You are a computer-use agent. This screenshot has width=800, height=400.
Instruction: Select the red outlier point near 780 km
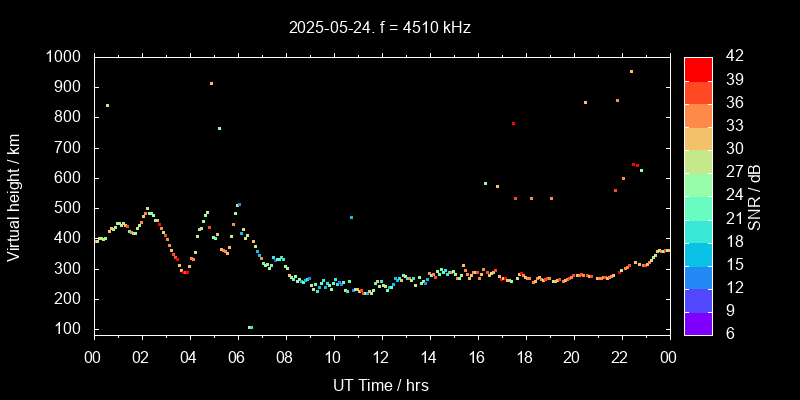coord(513,123)
